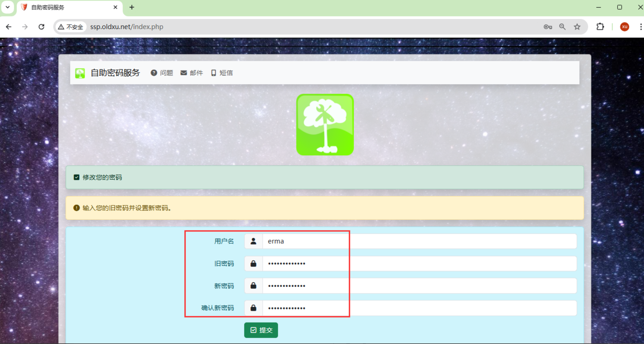Click the 自助密码服务 title link
Screen dimensions: 644x344
(115, 73)
